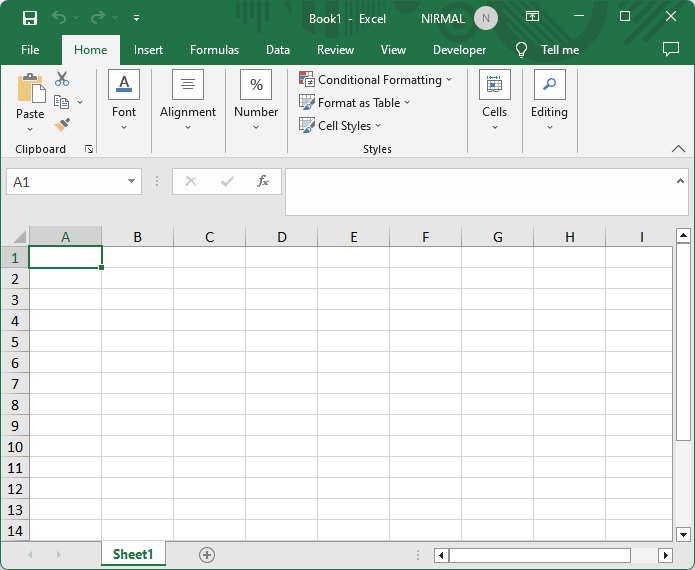Collapse the ribbon with the caret

click(678, 149)
